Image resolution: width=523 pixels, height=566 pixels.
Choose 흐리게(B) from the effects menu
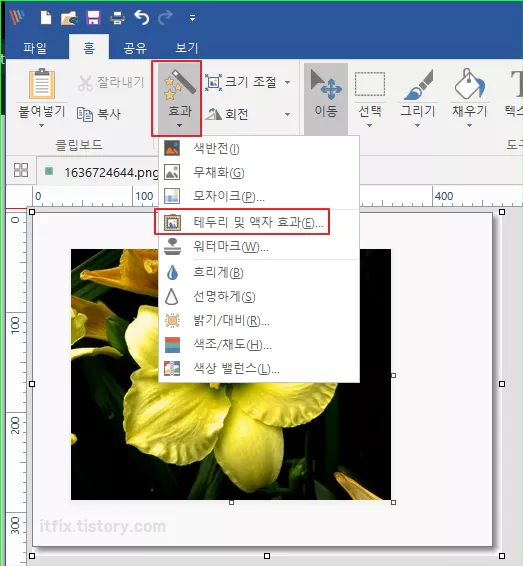click(x=259, y=273)
